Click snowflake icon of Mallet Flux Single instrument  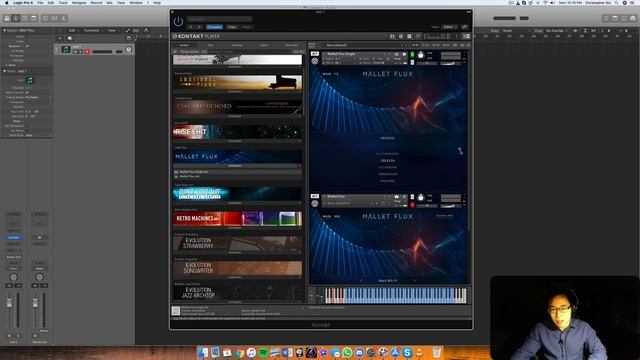pos(315,61)
